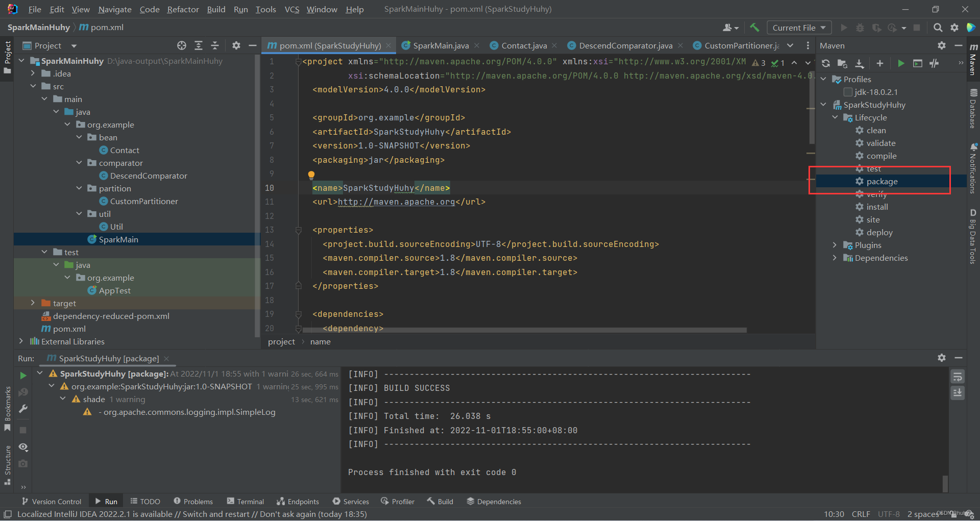Go to next highlighted error arrow

(807, 63)
